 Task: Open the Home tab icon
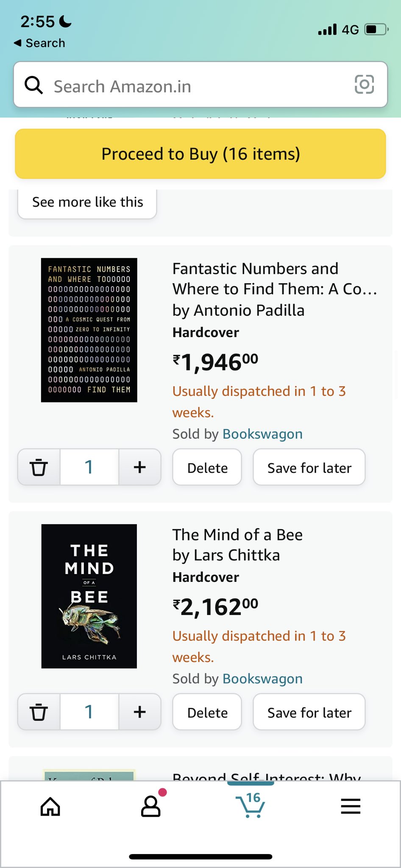coord(50,806)
